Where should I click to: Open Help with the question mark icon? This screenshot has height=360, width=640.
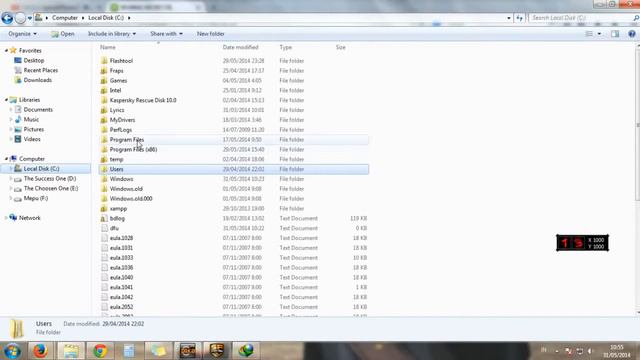[632, 34]
